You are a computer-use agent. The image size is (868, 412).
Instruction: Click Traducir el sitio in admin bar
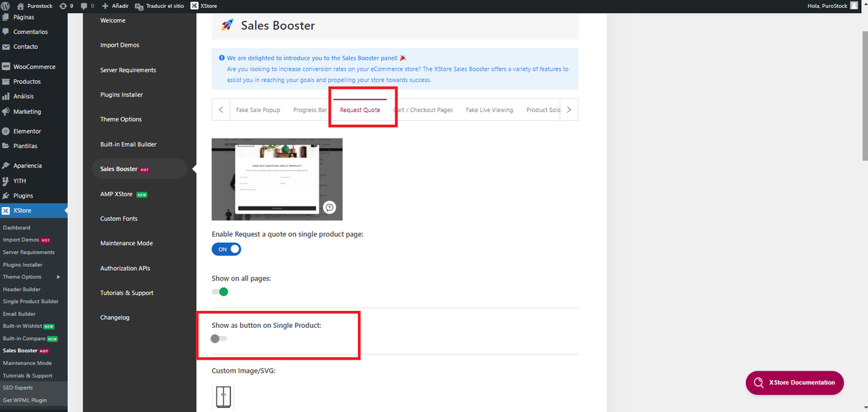(160, 5)
